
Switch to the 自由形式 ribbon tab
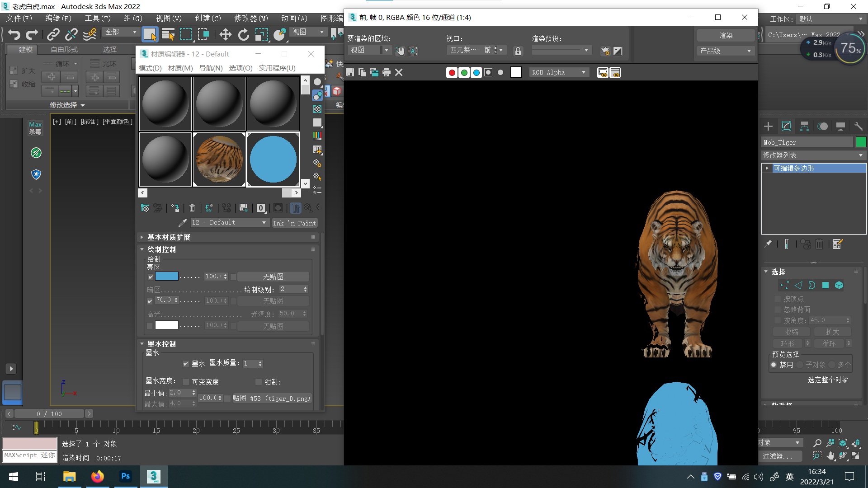click(64, 49)
